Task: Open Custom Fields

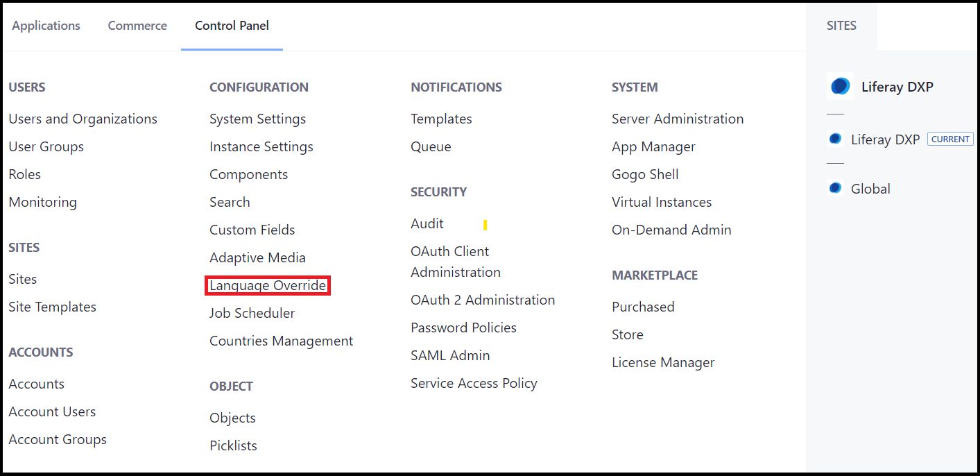Action: pyautogui.click(x=252, y=230)
